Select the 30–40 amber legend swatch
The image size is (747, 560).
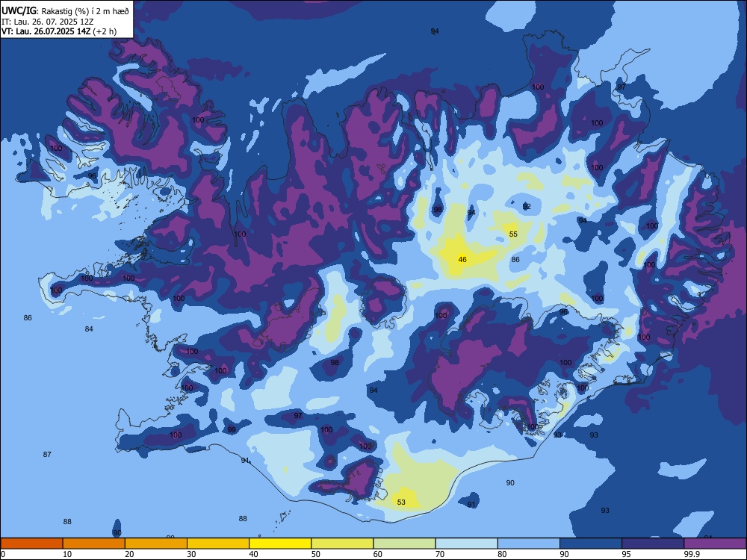(x=218, y=544)
